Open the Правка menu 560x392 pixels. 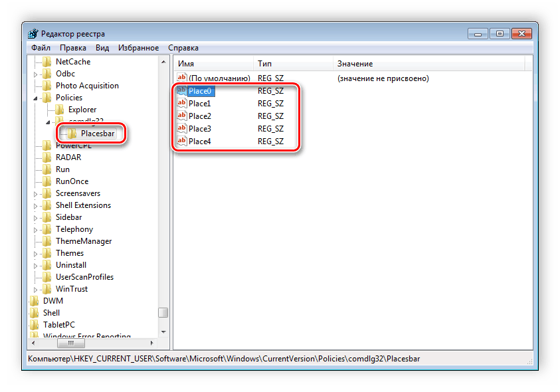(72, 48)
